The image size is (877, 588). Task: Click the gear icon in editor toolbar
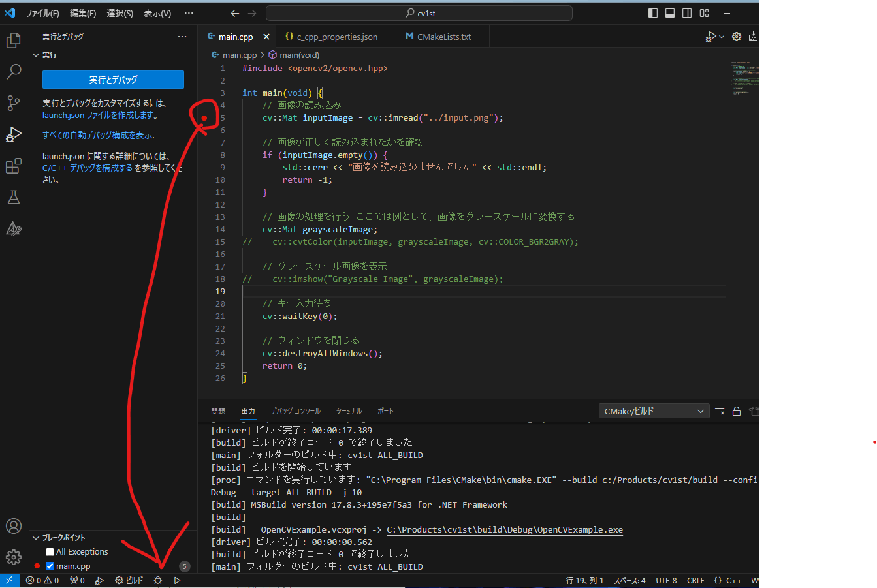737,37
